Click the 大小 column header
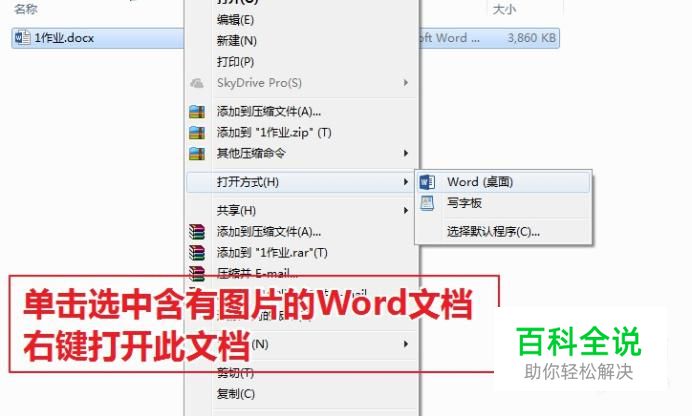The image size is (692, 416). pyautogui.click(x=504, y=9)
